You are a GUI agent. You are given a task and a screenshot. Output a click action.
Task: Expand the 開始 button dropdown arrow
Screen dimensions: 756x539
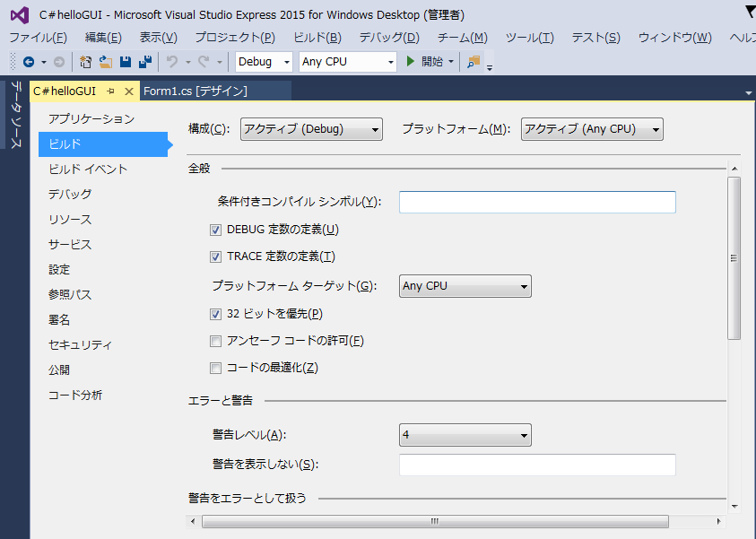pyautogui.click(x=451, y=62)
